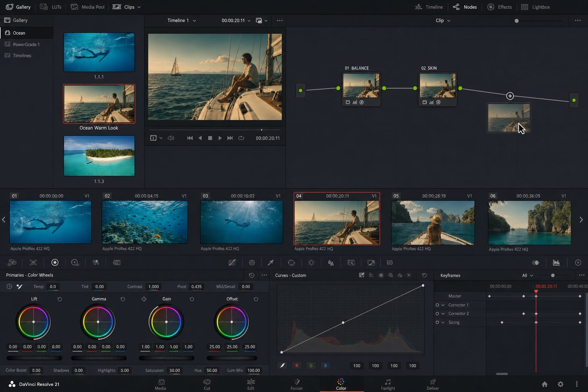
Task: Go to project manager home icon
Action: pos(544,384)
